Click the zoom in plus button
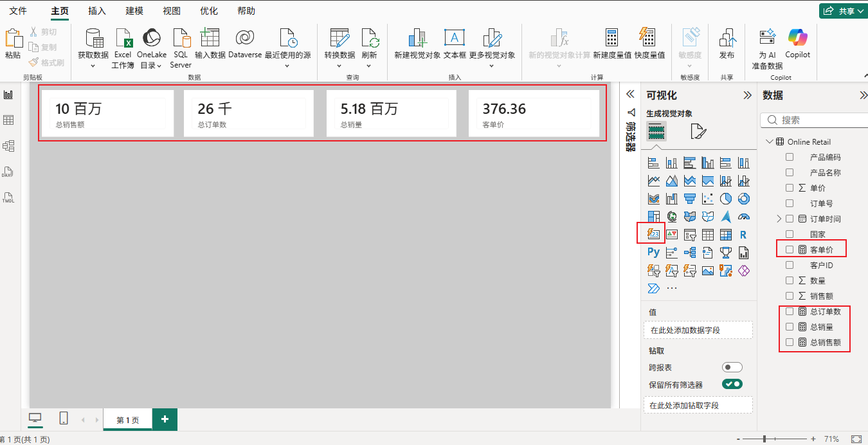Viewport: 868px width, 445px height. click(813, 439)
